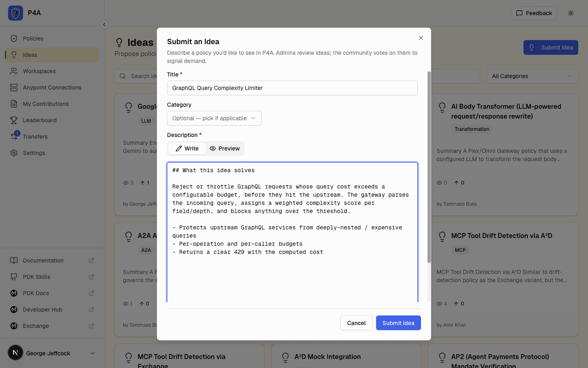Image resolution: width=588 pixels, height=368 pixels.
Task: Click Cancel in the dialog
Action: click(x=356, y=323)
